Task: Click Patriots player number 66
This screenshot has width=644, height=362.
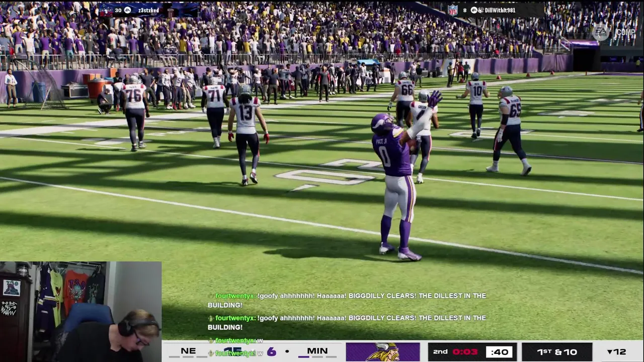Action: pos(403,98)
